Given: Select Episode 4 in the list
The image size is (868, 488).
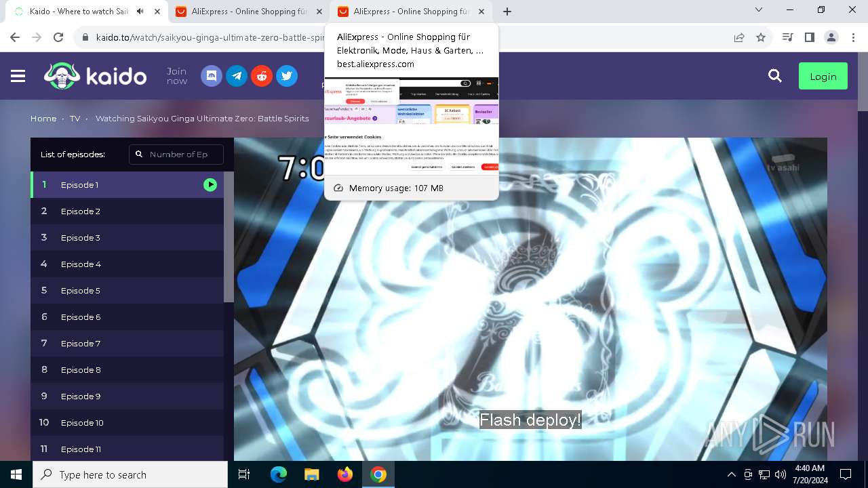Looking at the screenshot, I should point(127,264).
